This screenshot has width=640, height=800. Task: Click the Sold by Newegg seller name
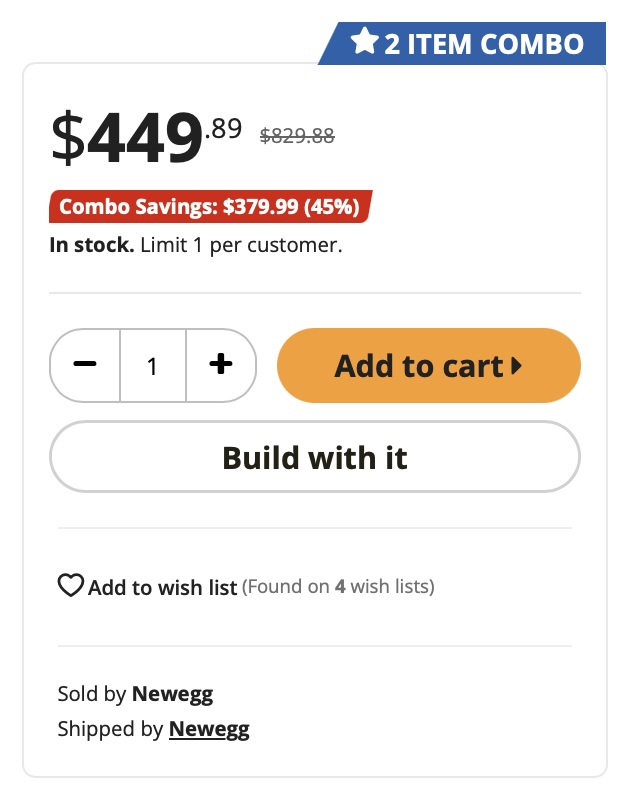[172, 694]
